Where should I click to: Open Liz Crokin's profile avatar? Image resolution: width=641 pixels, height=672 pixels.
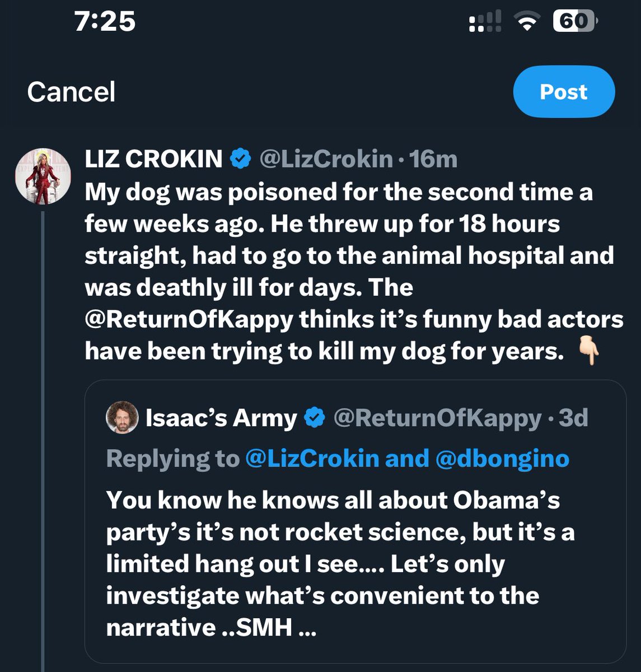(x=43, y=176)
